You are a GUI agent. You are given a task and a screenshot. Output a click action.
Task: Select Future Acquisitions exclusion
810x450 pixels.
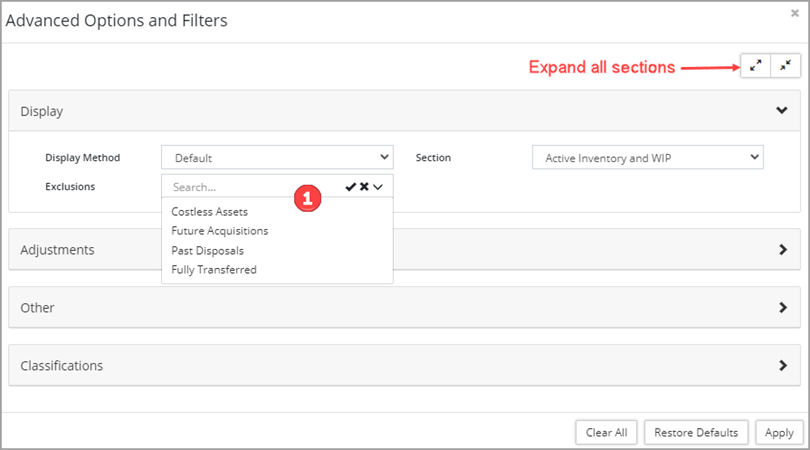coord(220,231)
